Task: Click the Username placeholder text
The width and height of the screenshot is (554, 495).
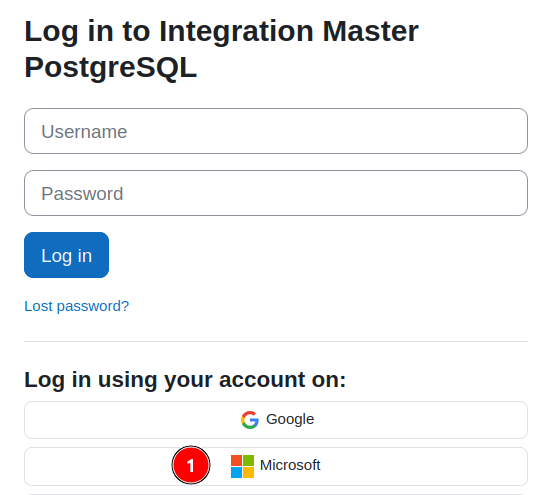Action: (x=84, y=132)
